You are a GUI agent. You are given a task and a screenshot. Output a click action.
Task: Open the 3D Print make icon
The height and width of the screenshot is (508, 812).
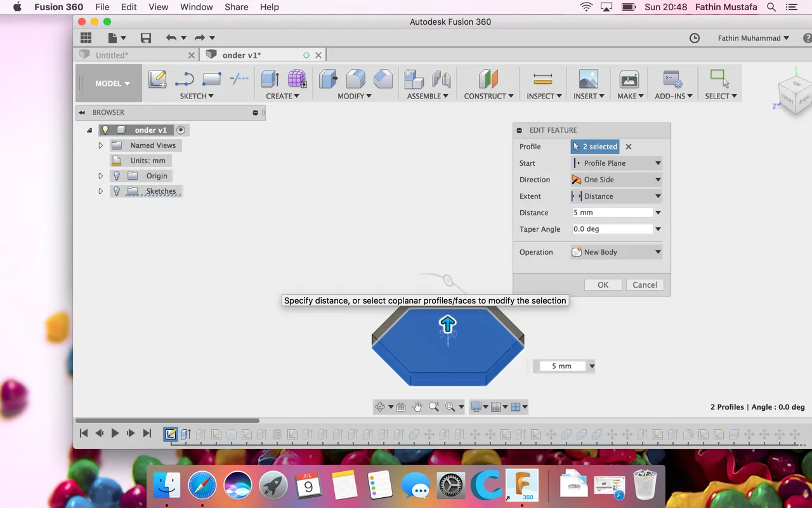click(x=629, y=79)
